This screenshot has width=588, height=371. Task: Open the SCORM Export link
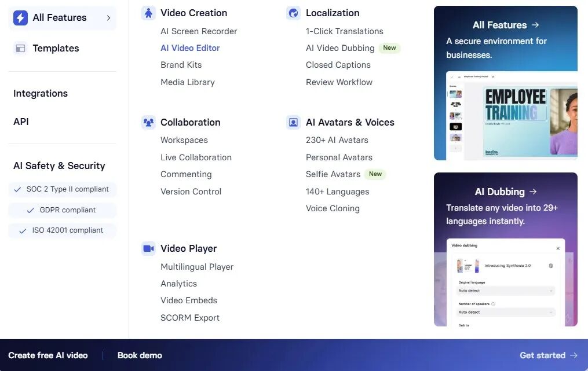click(190, 318)
